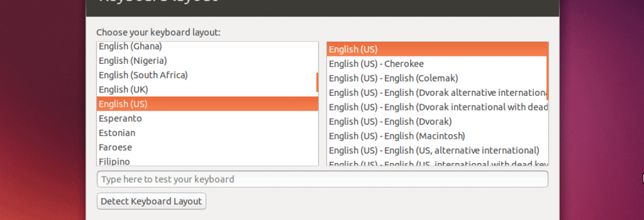This screenshot has width=644, height=220.
Task: Select Dvorak international with dead keys
Action: click(x=437, y=107)
